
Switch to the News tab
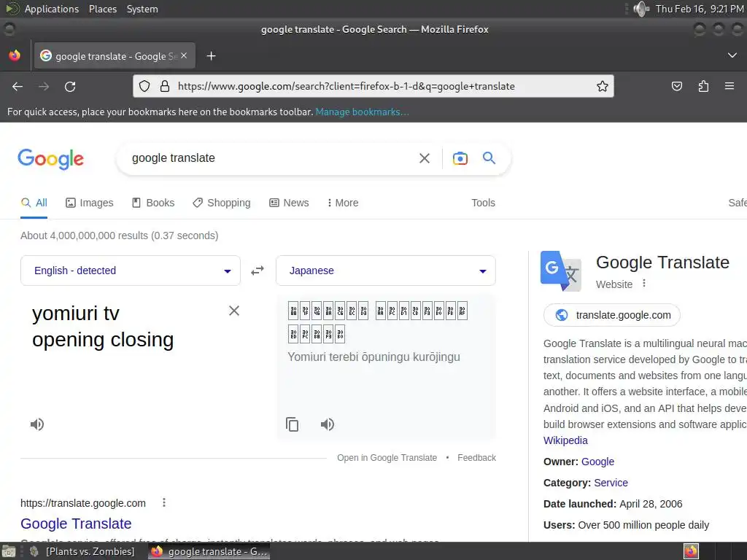(289, 203)
